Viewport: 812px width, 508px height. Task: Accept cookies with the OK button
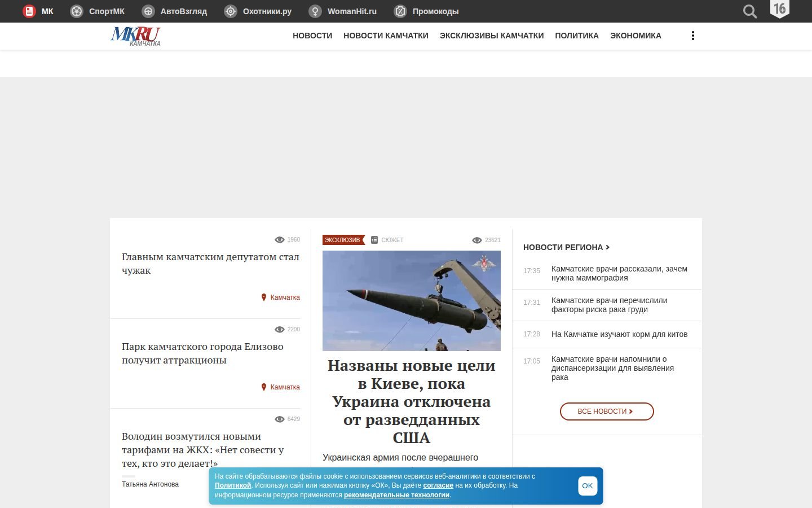pos(588,486)
